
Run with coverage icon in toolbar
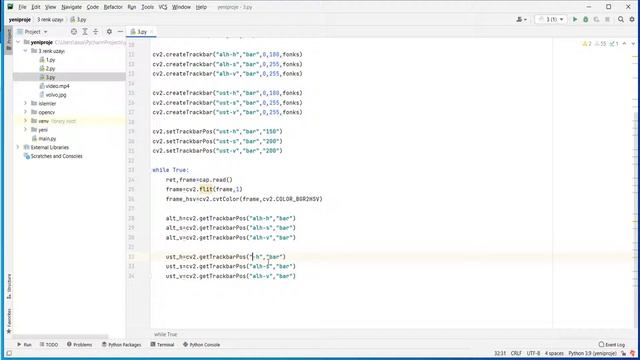tap(596, 19)
